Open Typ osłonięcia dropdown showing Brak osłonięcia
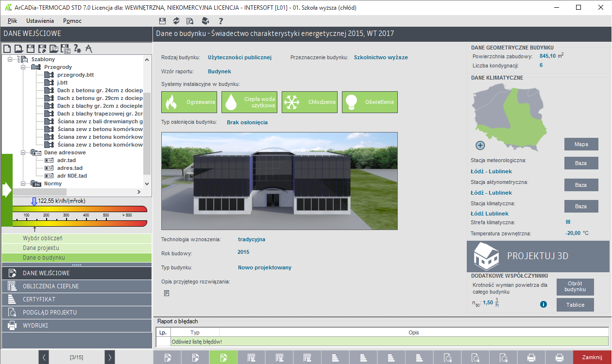The width and height of the screenshot is (612, 364). [247, 122]
